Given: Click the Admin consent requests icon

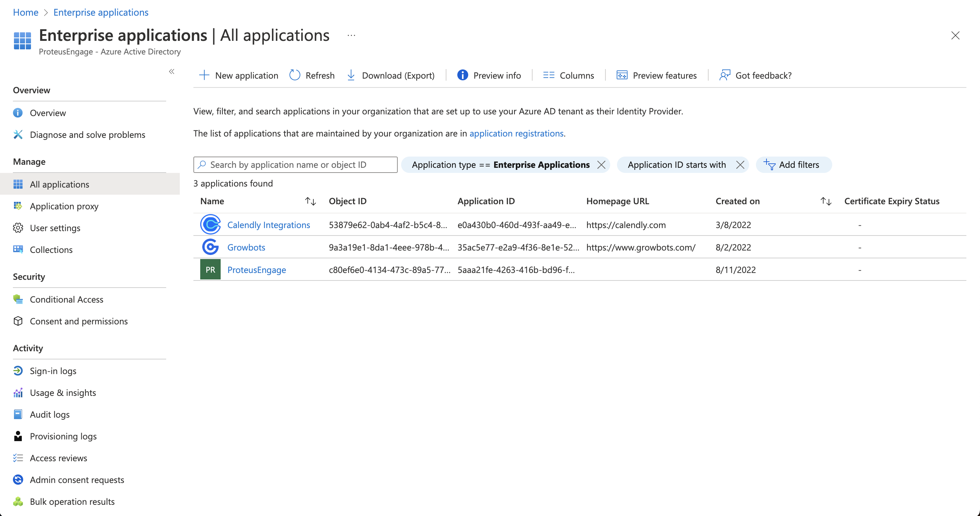Looking at the screenshot, I should 18,480.
